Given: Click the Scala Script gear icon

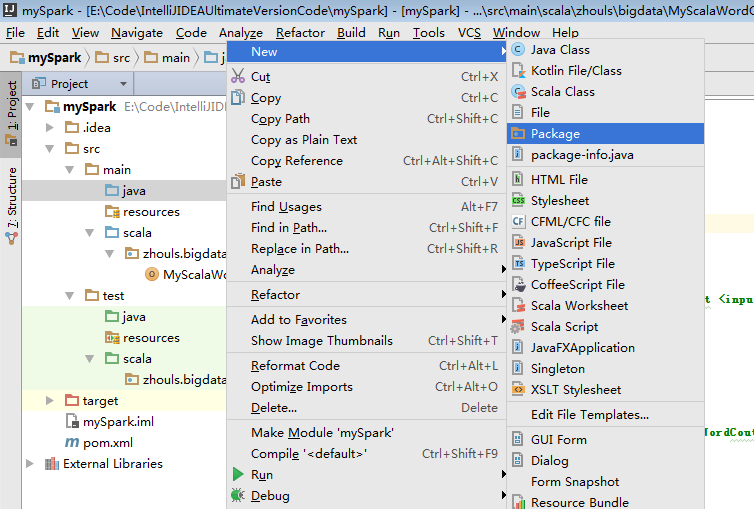Looking at the screenshot, I should (517, 326).
